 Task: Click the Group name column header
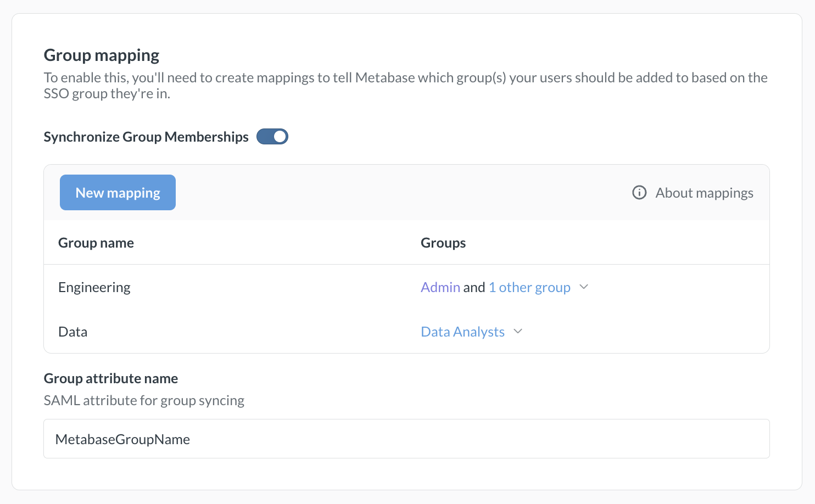96,243
